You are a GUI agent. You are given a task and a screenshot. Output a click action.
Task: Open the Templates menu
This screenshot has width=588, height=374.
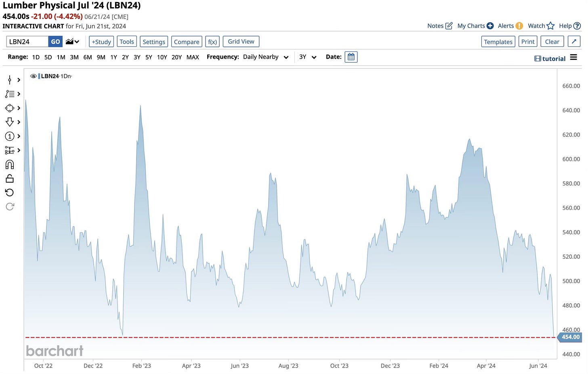click(498, 42)
